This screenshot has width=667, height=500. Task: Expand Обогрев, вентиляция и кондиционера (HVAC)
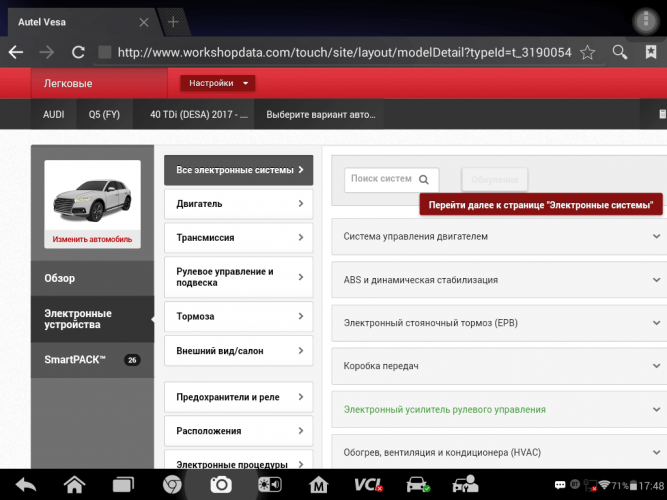tap(499, 452)
